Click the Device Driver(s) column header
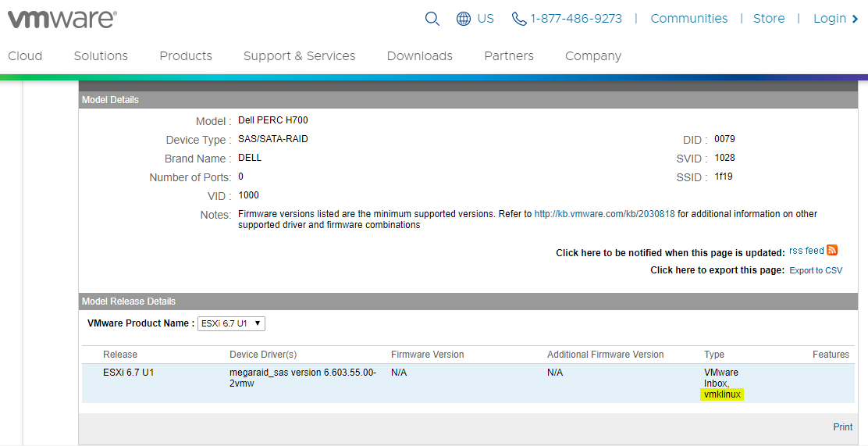This screenshot has height=446, width=868. click(263, 355)
